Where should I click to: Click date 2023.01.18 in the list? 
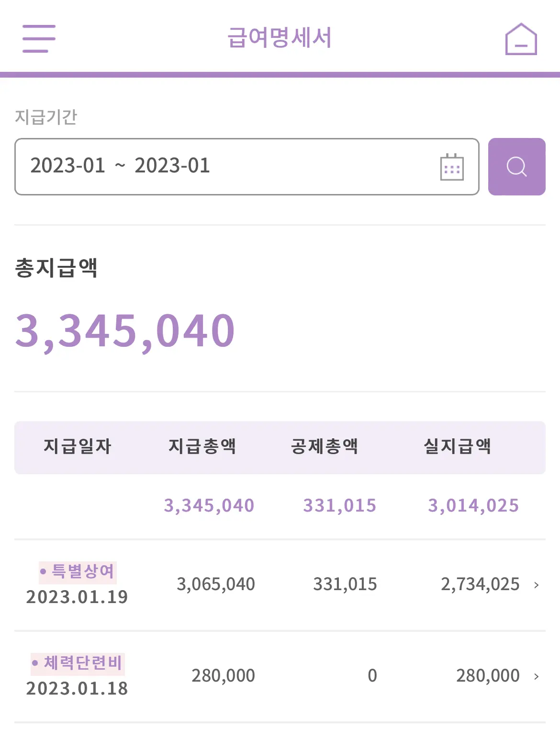pyautogui.click(x=77, y=689)
